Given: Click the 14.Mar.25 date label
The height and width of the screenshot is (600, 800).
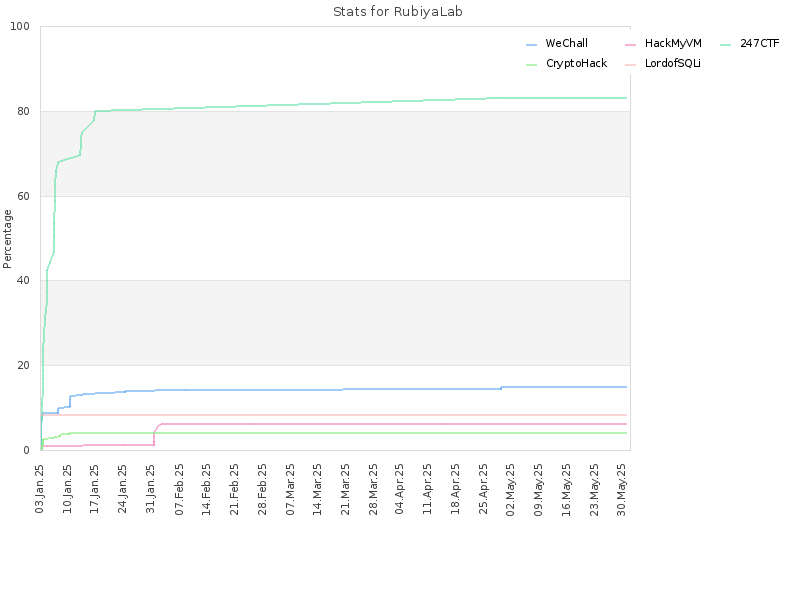Looking at the screenshot, I should coord(318,489).
